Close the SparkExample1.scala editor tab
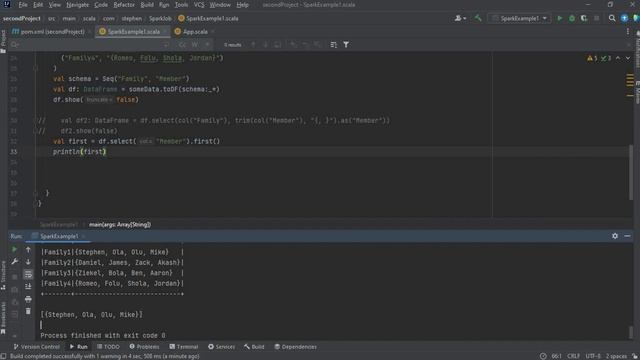The width and height of the screenshot is (640, 360). 165,31
